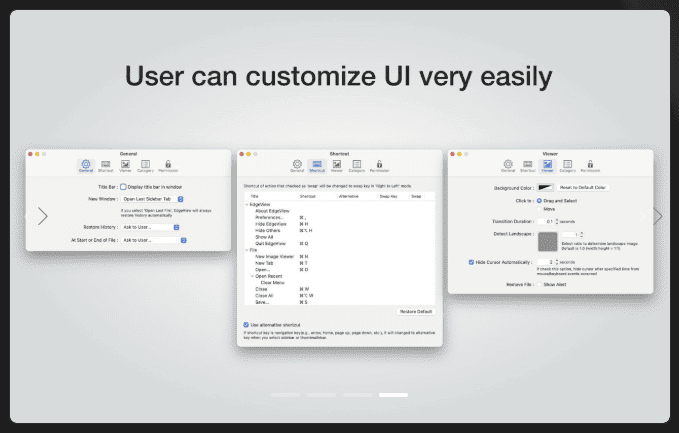Click the Detect Landscape gray preview box
679x433 pixels.
coord(547,242)
